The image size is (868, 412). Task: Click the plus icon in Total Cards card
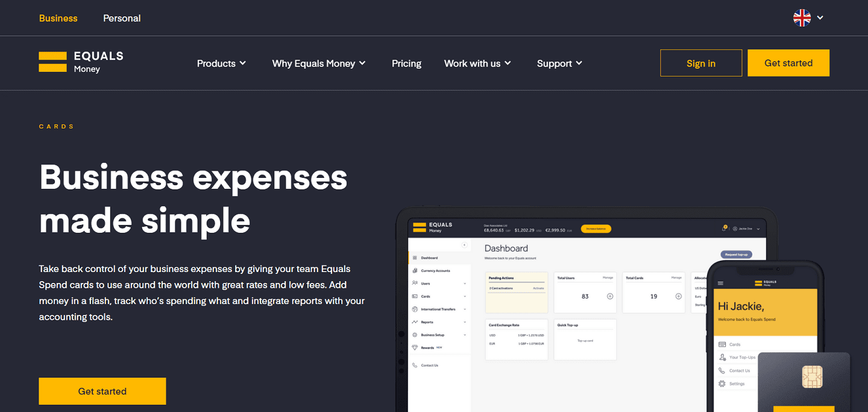pyautogui.click(x=679, y=296)
